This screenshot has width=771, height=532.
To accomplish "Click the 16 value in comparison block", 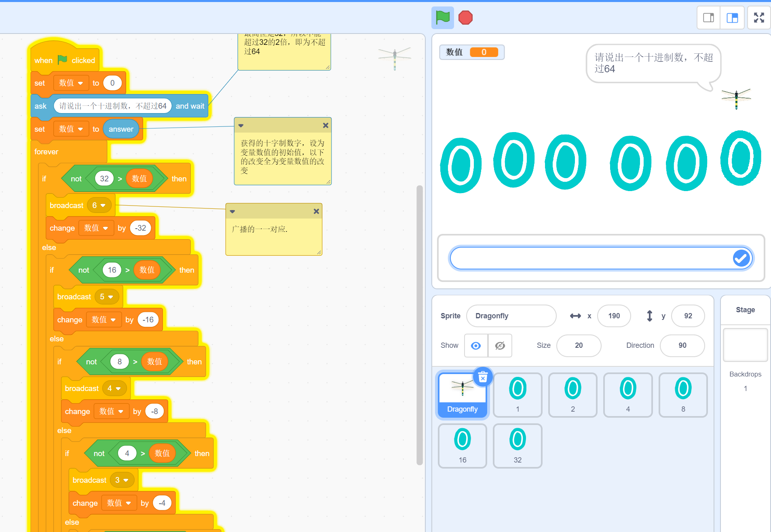I will [x=112, y=270].
